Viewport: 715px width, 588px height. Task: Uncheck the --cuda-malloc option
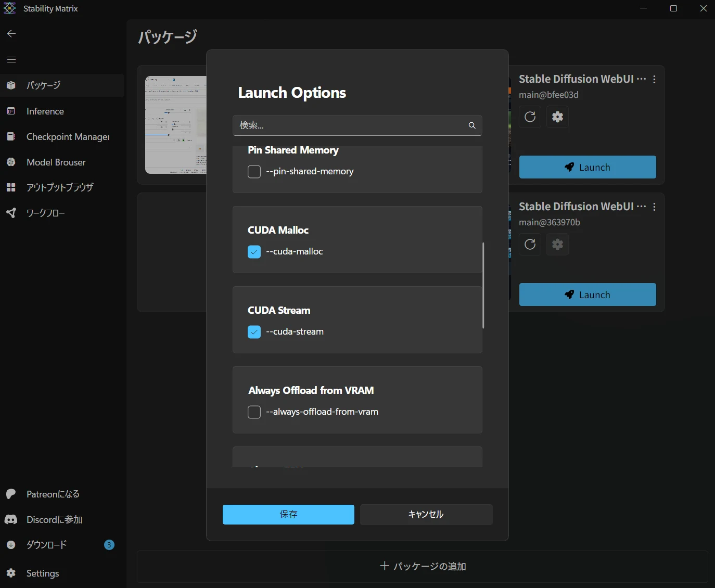[254, 252]
